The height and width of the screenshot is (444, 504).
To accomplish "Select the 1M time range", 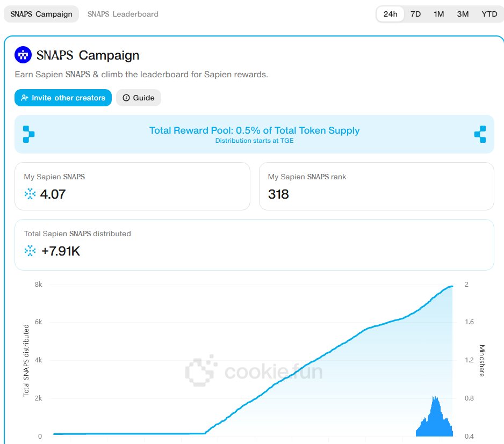I will pos(439,14).
